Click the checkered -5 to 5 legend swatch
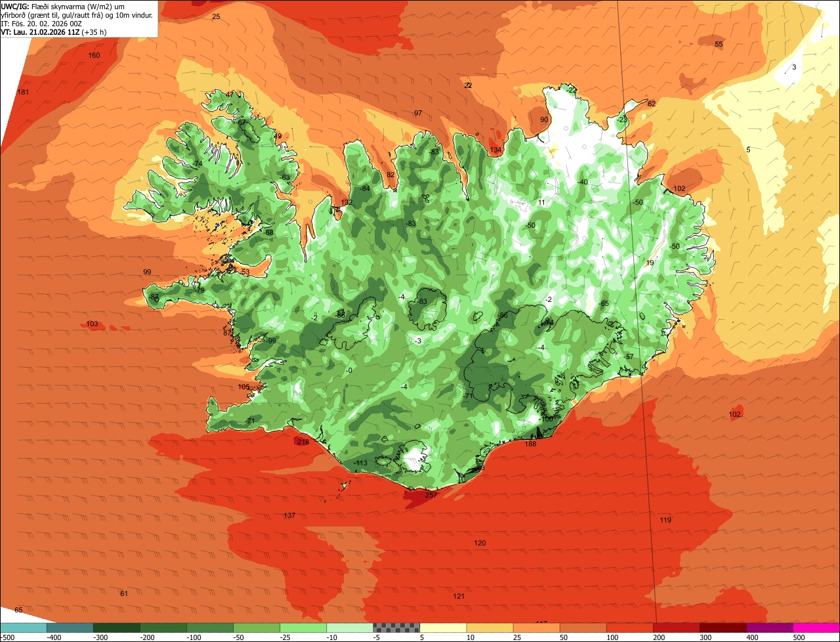 click(x=396, y=628)
